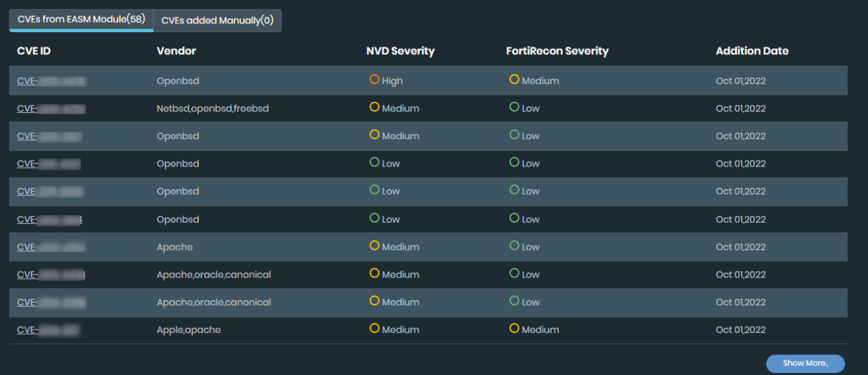
Task: Click the Vendor column header
Action: point(176,51)
